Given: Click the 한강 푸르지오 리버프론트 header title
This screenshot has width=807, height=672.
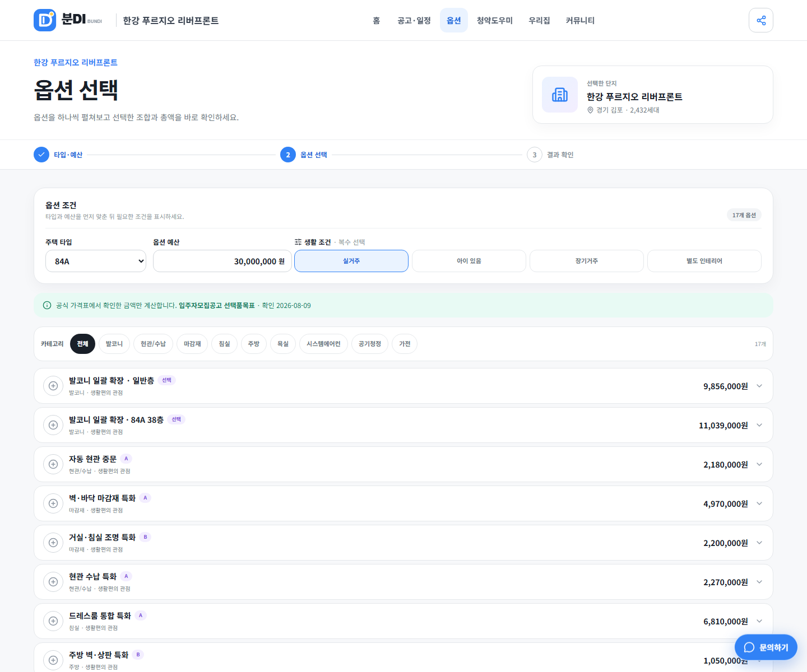Looking at the screenshot, I should (x=171, y=21).
